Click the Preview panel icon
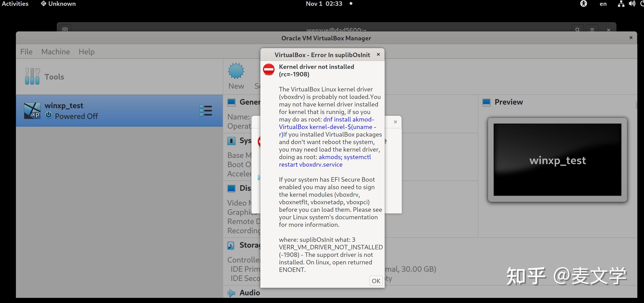The width and height of the screenshot is (644, 303). [x=486, y=102]
